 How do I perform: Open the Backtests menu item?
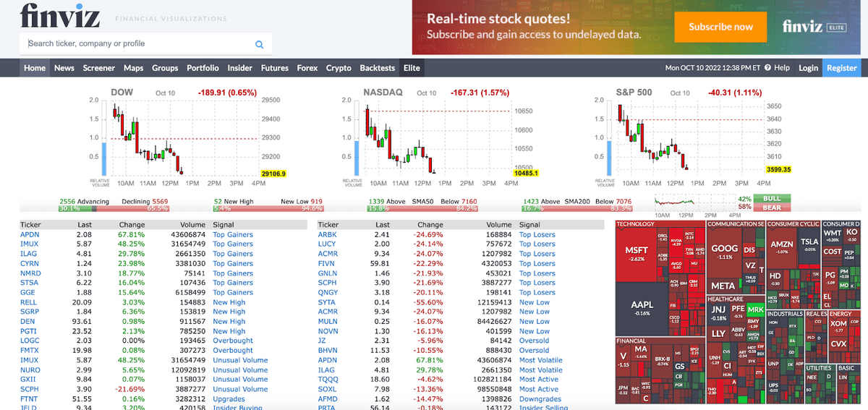coord(378,68)
